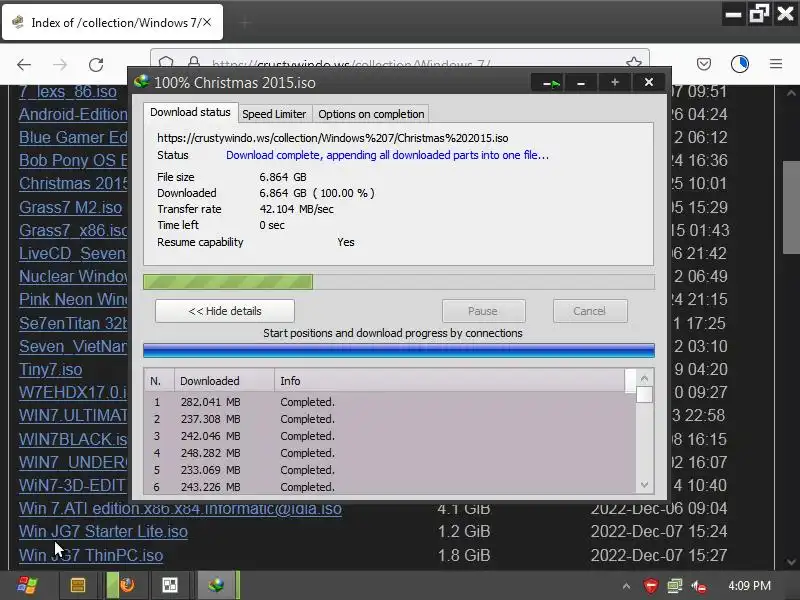Select connection row 6 with 243.226 MB

coord(390,487)
